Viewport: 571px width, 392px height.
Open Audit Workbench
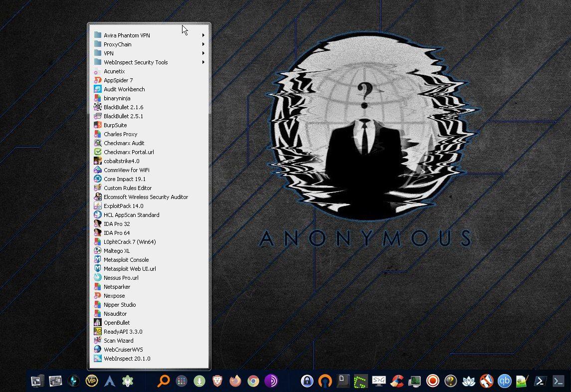tap(149, 89)
